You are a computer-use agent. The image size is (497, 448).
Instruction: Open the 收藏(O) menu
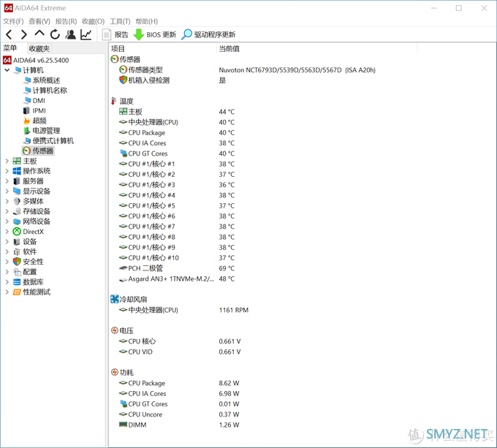(x=94, y=21)
